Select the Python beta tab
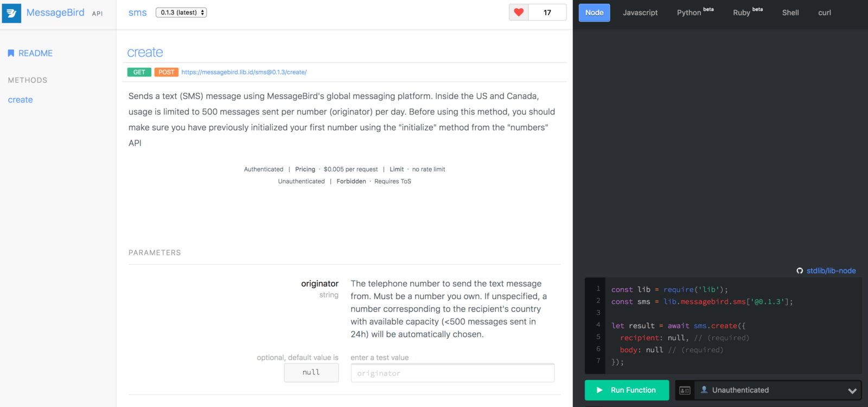Viewport: 868px width, 407px height. click(x=695, y=12)
